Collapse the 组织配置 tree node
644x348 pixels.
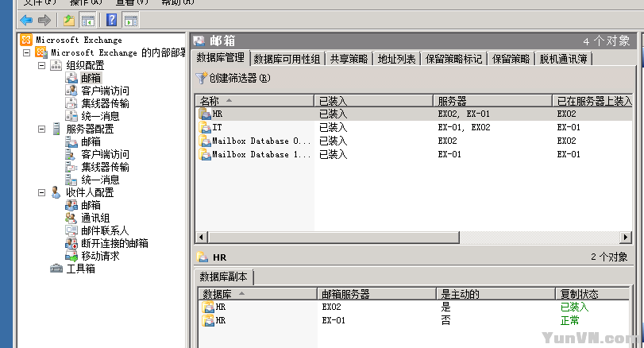coord(41,65)
